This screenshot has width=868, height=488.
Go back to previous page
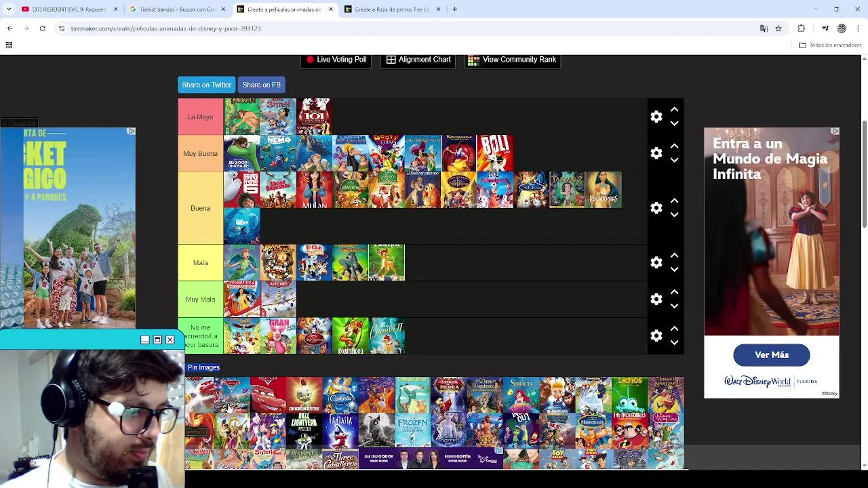pos(9,28)
